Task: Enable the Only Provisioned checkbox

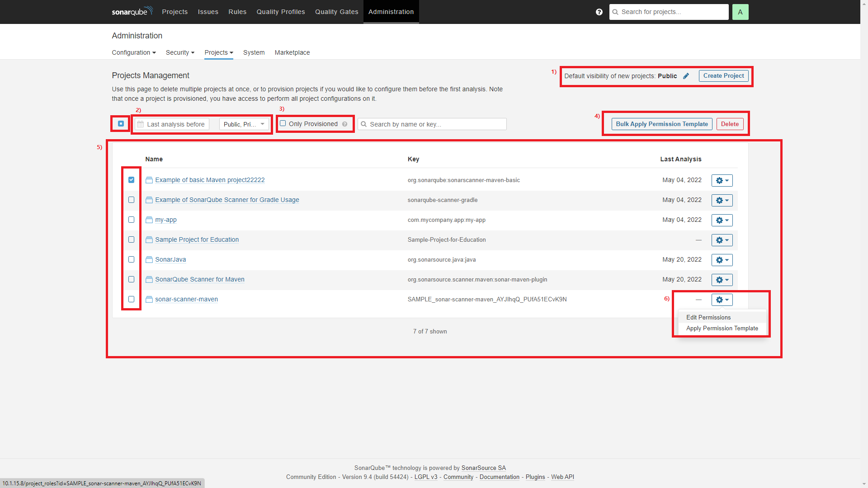Action: (283, 123)
